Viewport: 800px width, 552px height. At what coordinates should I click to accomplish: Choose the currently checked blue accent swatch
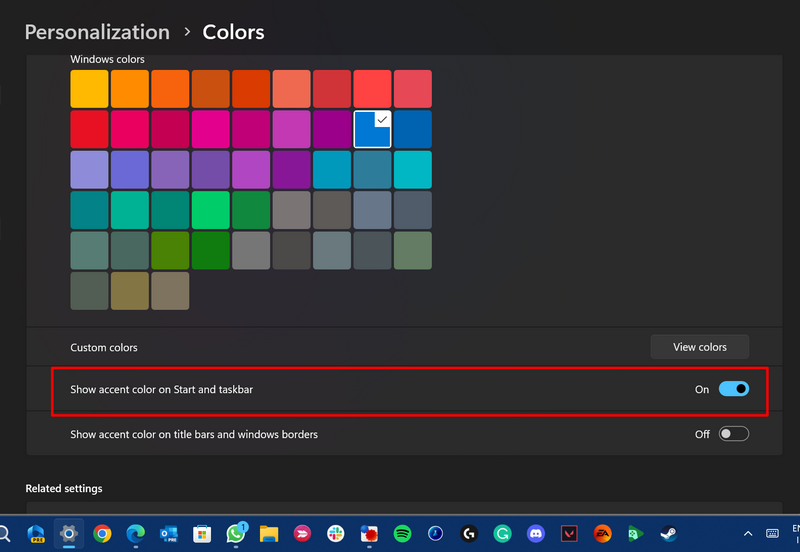[372, 129]
